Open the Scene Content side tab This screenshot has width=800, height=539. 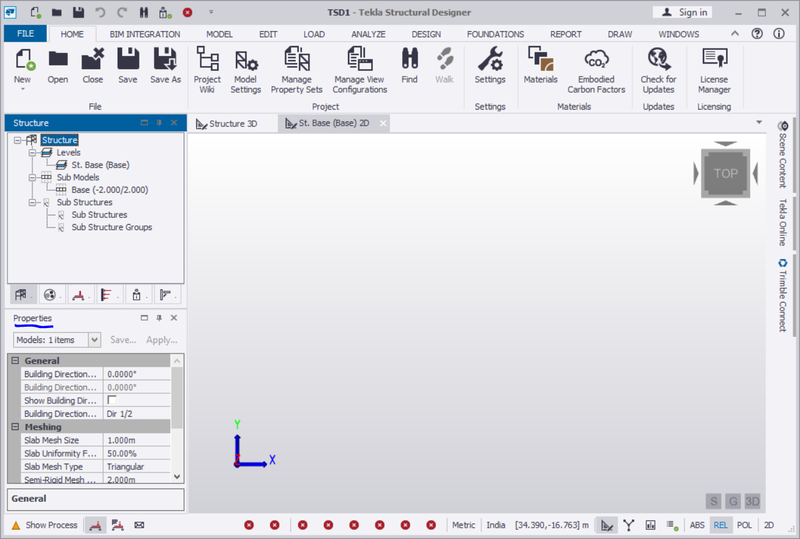click(783, 154)
